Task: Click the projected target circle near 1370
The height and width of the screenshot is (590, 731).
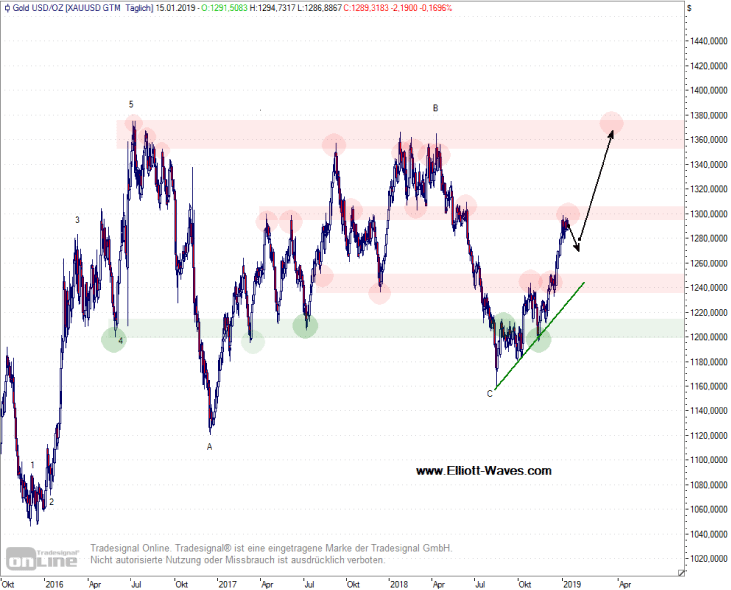Action: 611,124
